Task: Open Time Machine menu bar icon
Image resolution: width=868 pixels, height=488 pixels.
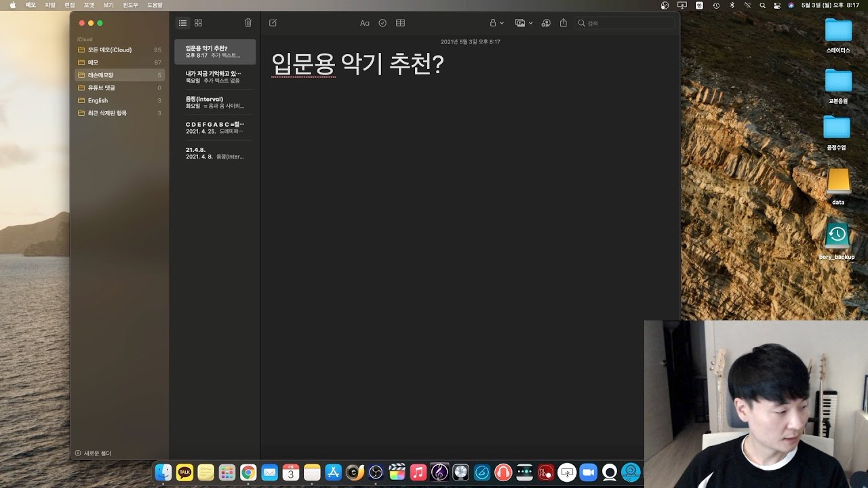Action: 717,5
